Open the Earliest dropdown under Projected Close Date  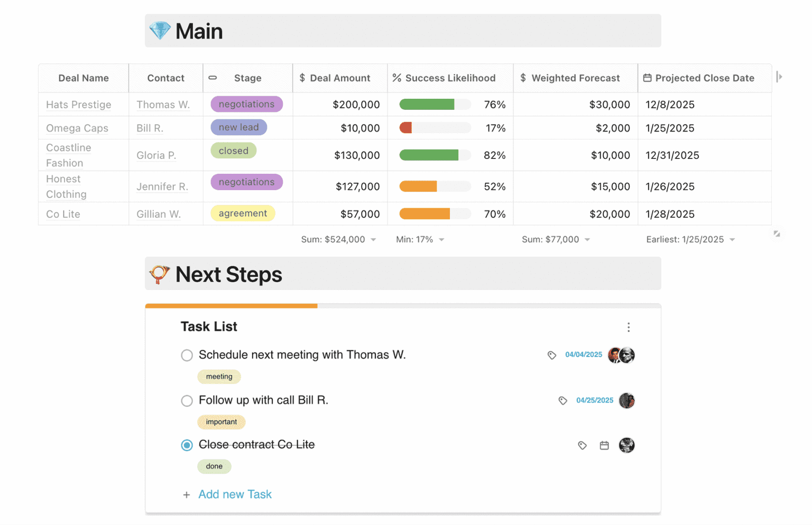[732, 239]
